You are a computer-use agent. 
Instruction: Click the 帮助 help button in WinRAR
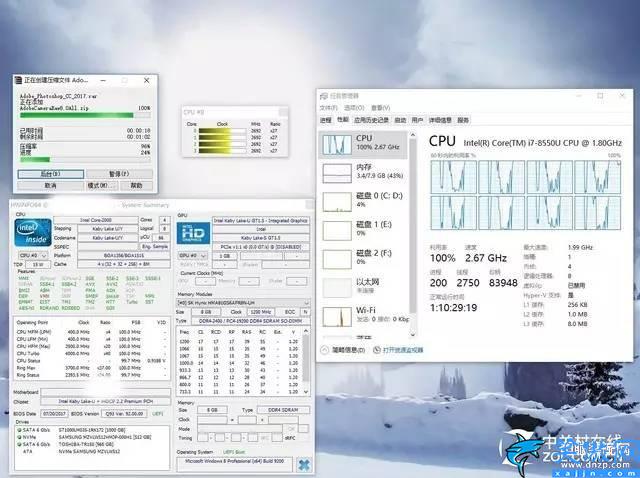coord(136,185)
